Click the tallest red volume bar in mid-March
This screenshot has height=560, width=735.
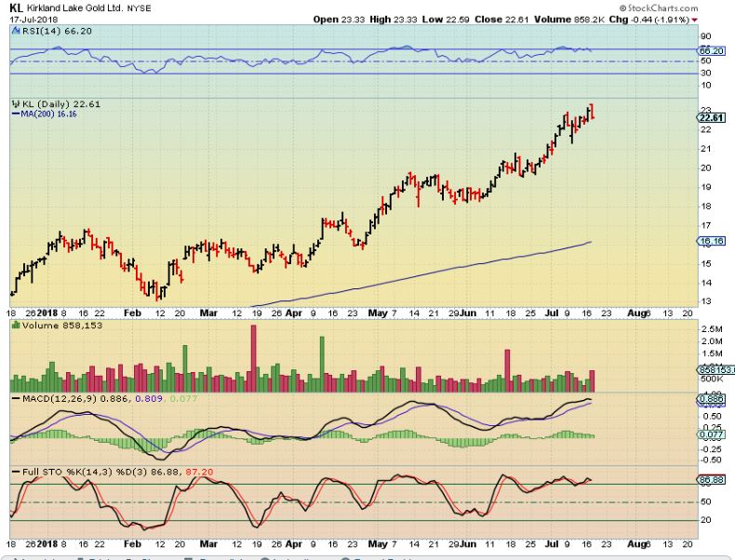[x=254, y=358]
